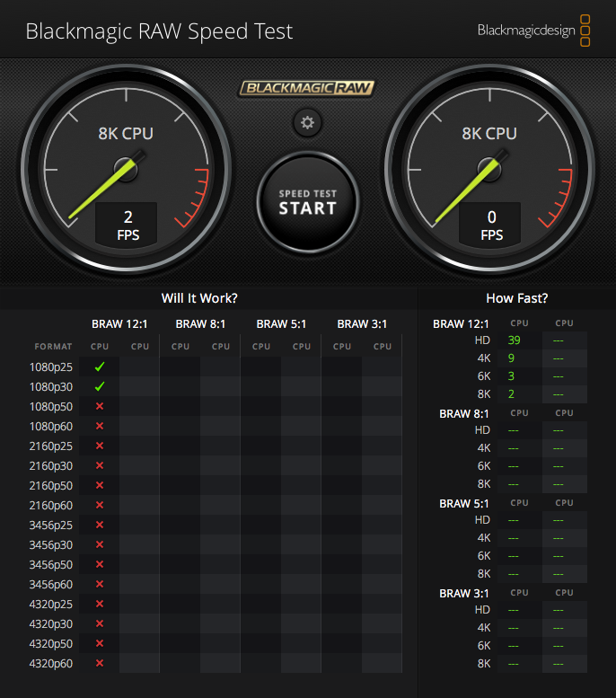The height and width of the screenshot is (698, 616).
Task: Click the 8K result value 2 under BRAW 12:1
Action: pos(511,394)
